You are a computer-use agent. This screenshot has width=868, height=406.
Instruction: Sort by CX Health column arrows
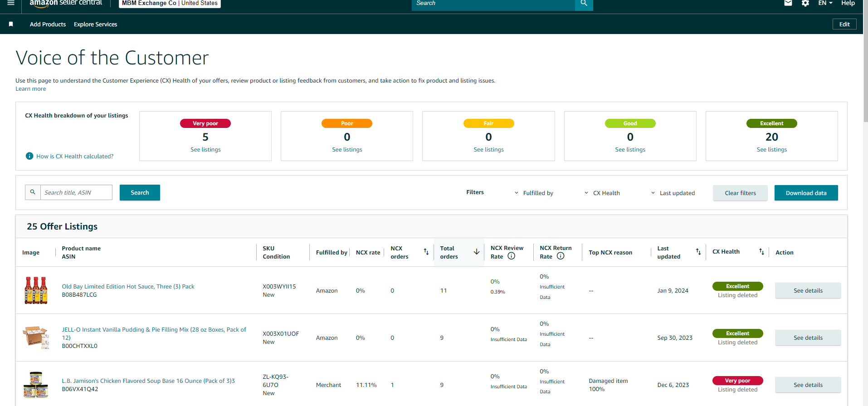(762, 252)
